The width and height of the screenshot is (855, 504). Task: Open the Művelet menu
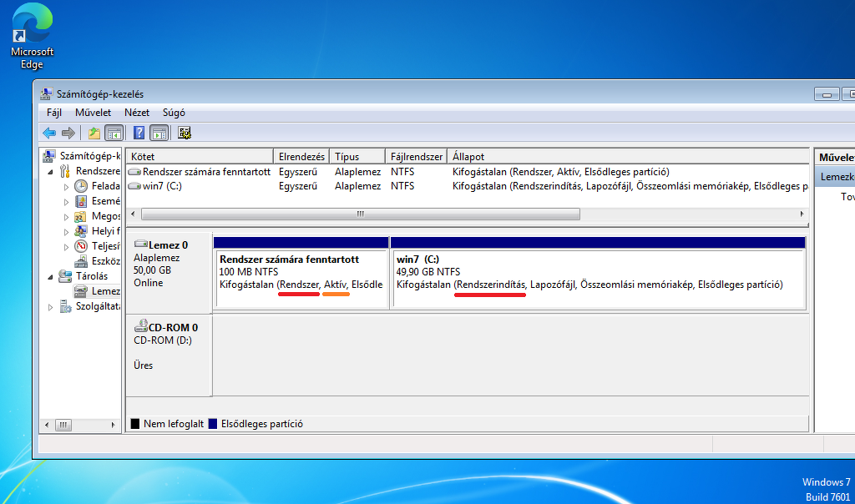[x=93, y=113]
